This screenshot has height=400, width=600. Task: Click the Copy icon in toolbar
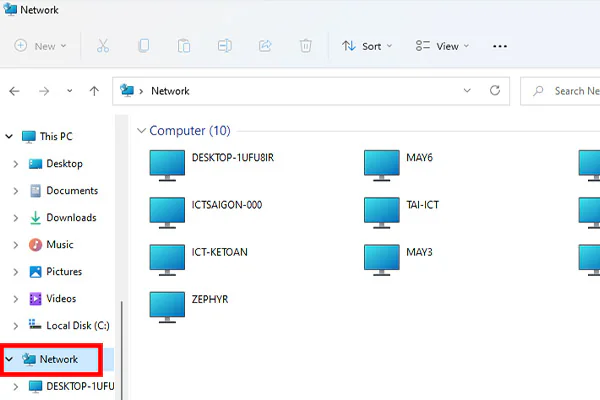[x=143, y=46]
